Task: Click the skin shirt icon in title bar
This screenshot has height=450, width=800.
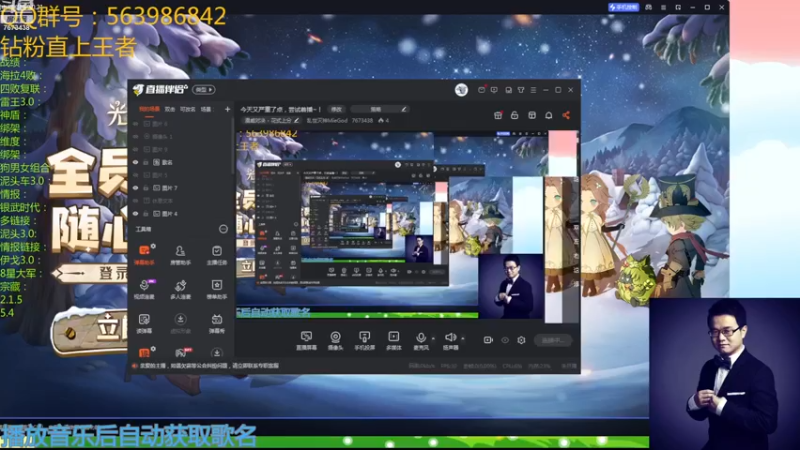Action: [x=521, y=90]
